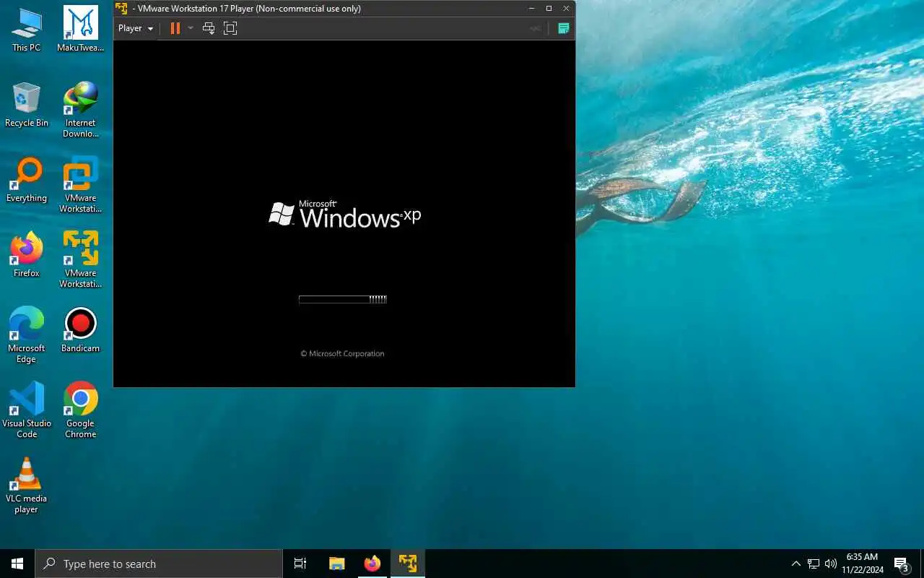Open Task View on the taskbar
The image size is (924, 578).
click(x=300, y=564)
